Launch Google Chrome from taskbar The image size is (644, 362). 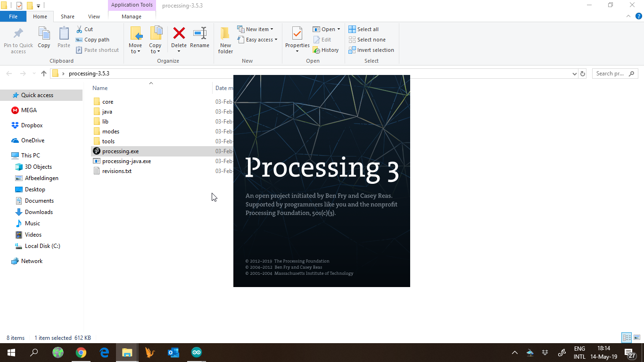pyautogui.click(x=81, y=353)
